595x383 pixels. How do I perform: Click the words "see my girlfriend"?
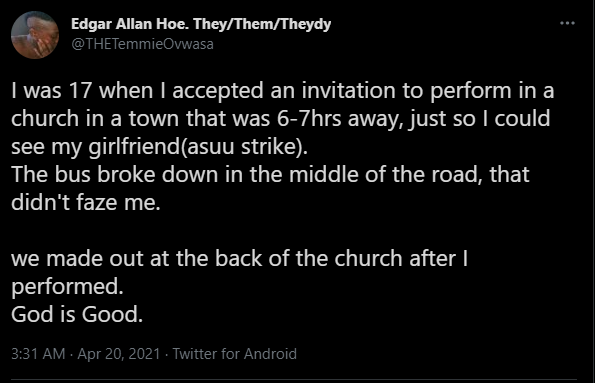tap(95, 147)
